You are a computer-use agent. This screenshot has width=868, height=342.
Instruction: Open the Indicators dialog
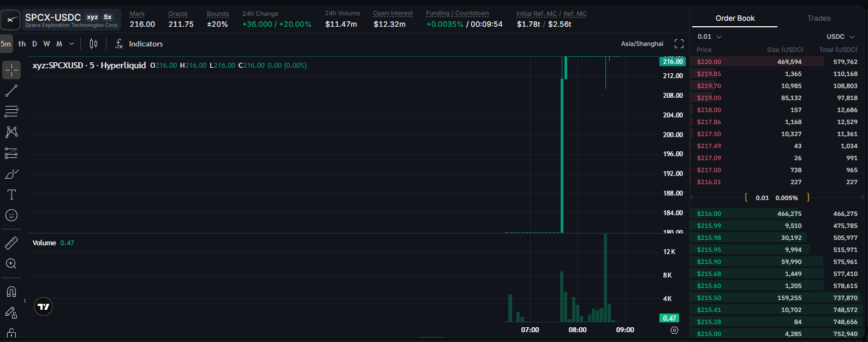coord(139,44)
